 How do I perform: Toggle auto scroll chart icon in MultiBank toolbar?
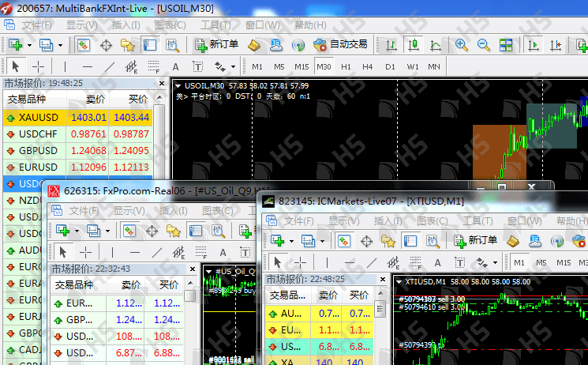pyautogui.click(x=534, y=45)
